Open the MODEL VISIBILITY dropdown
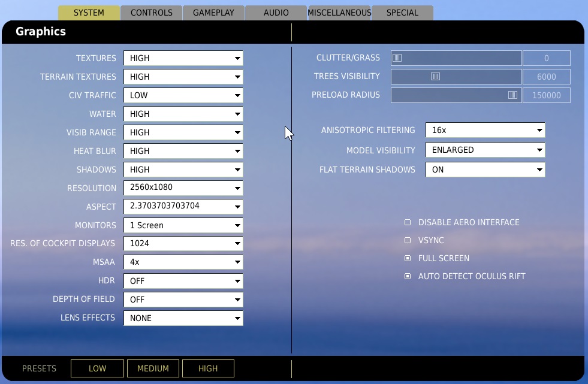This screenshot has height=384, width=588. [x=486, y=150]
